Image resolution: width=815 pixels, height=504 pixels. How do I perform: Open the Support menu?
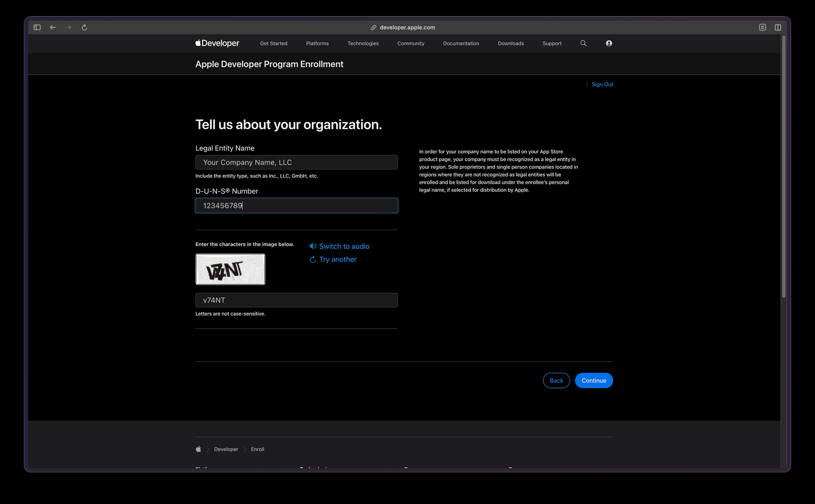coord(552,44)
